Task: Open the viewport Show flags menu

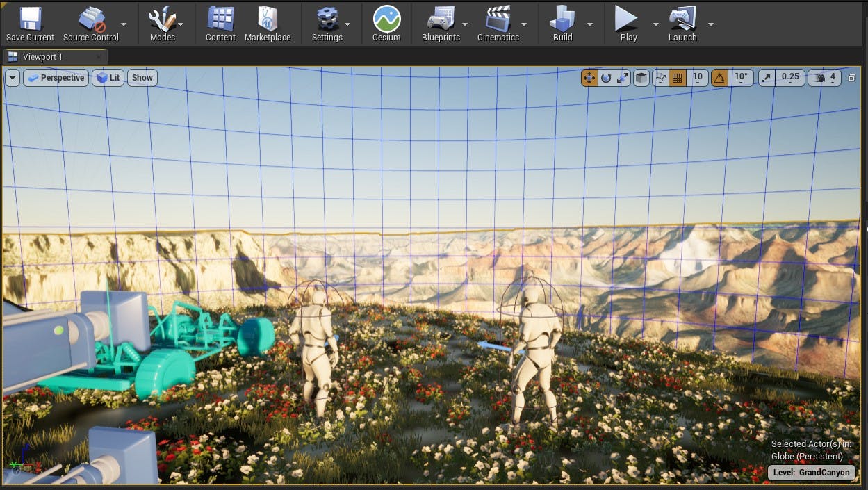Action: (x=142, y=78)
